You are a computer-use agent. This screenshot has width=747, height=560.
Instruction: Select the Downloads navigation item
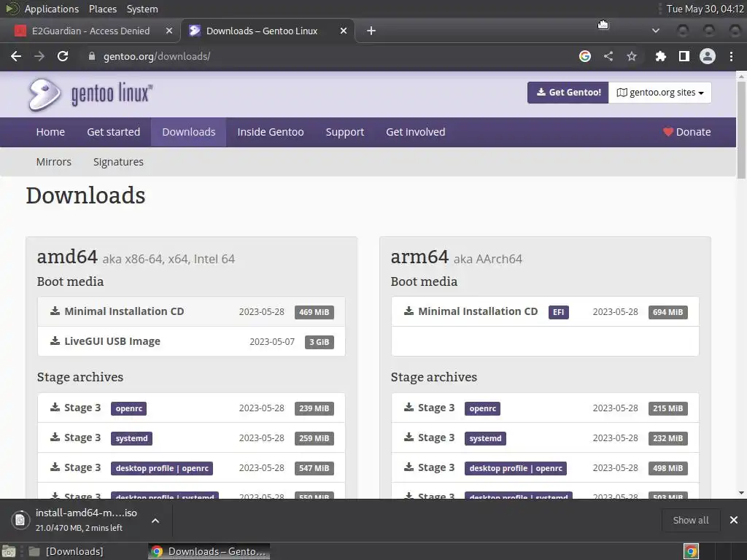(189, 132)
